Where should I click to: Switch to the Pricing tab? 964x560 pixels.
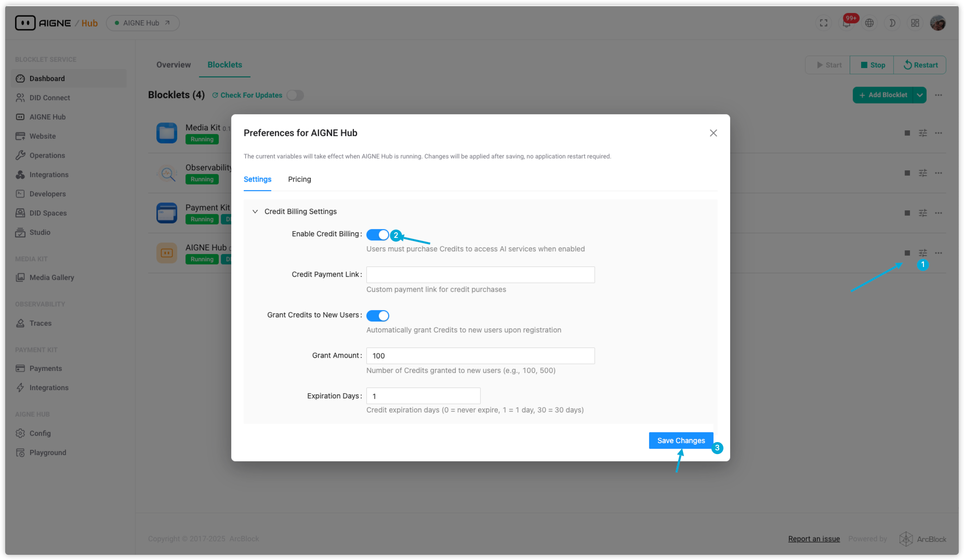[299, 179]
